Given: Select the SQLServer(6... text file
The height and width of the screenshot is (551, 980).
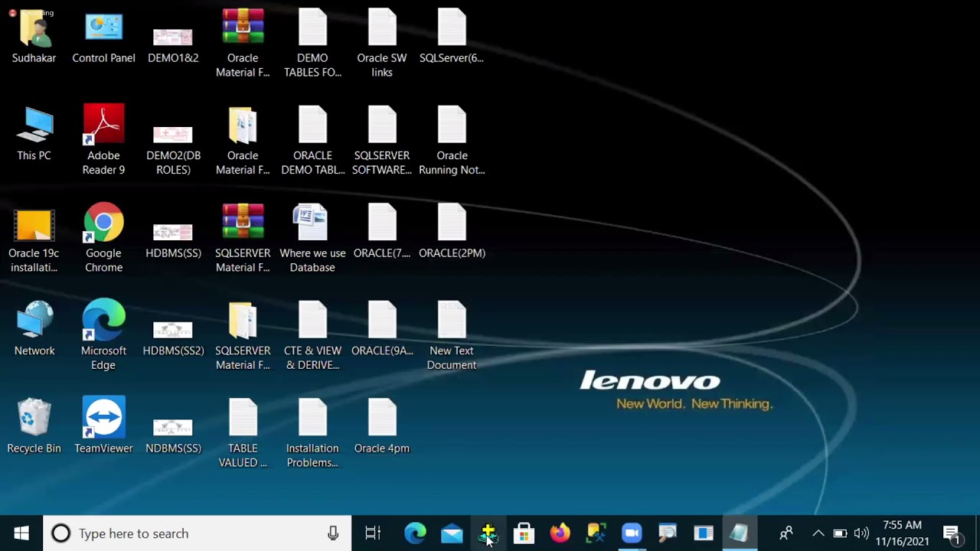Looking at the screenshot, I should coord(452,36).
